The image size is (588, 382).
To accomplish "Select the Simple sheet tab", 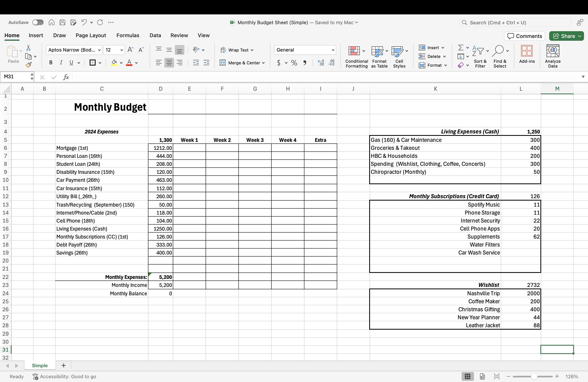I will [x=40, y=365].
